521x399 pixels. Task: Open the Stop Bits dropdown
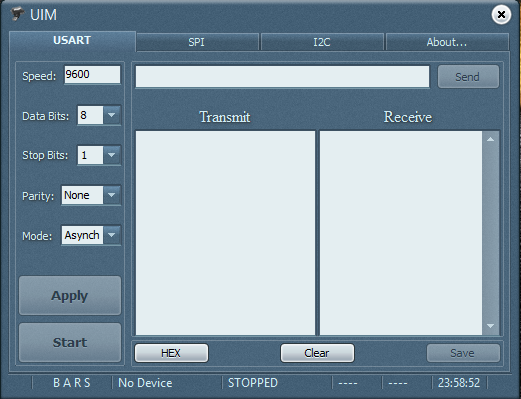point(111,155)
